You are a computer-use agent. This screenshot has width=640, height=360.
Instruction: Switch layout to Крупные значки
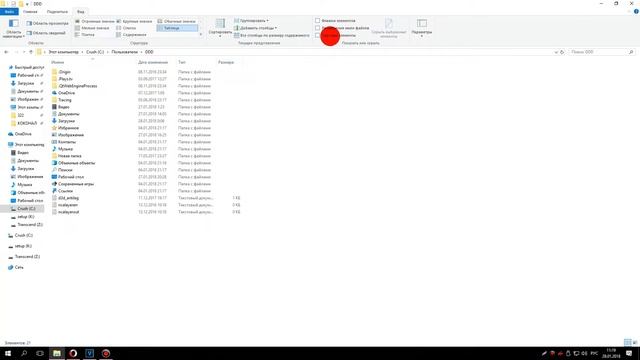[x=134, y=21]
